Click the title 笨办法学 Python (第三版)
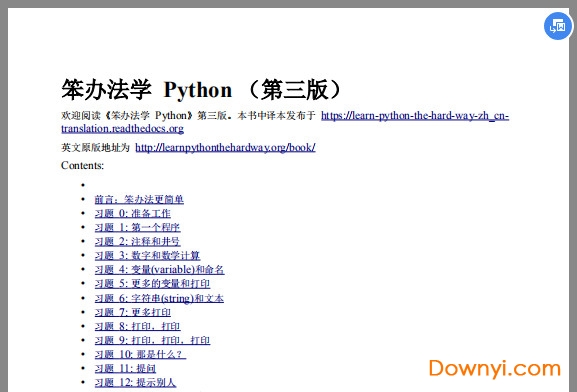Viewport: 577px width, 392px height. pos(202,89)
